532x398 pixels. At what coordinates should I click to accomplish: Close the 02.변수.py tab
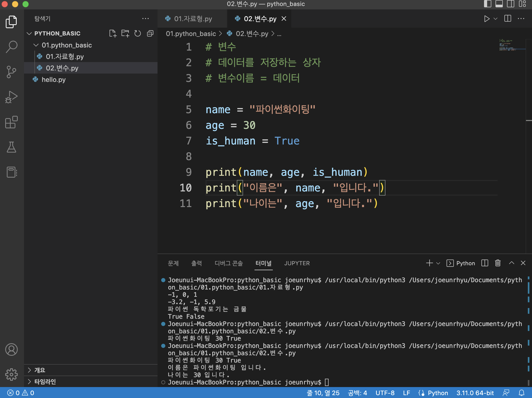coord(284,19)
